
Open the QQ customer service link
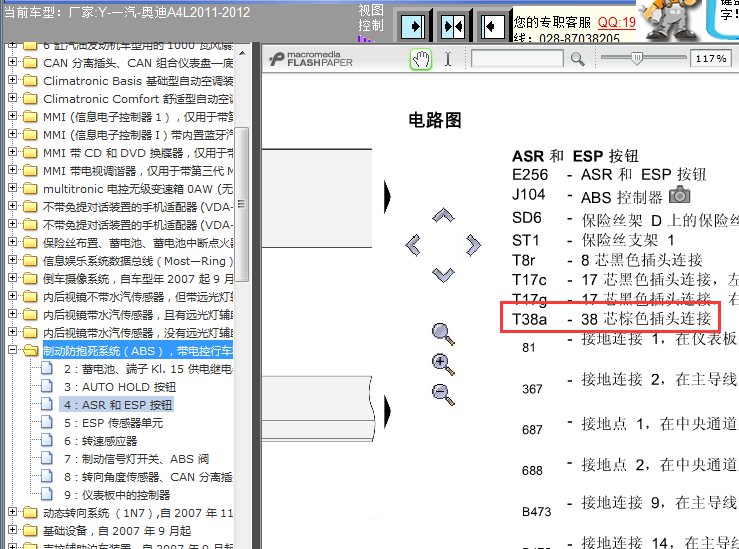coord(616,22)
